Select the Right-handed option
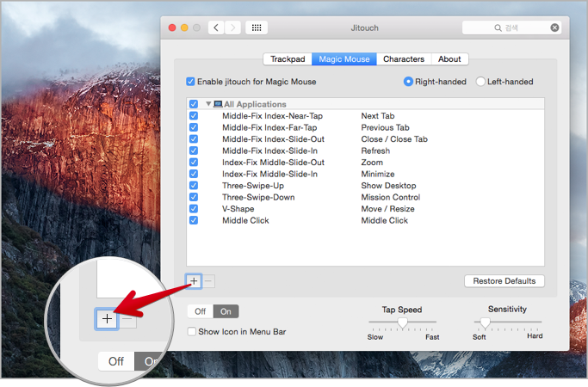The width and height of the screenshot is (588, 387). pyautogui.click(x=408, y=82)
